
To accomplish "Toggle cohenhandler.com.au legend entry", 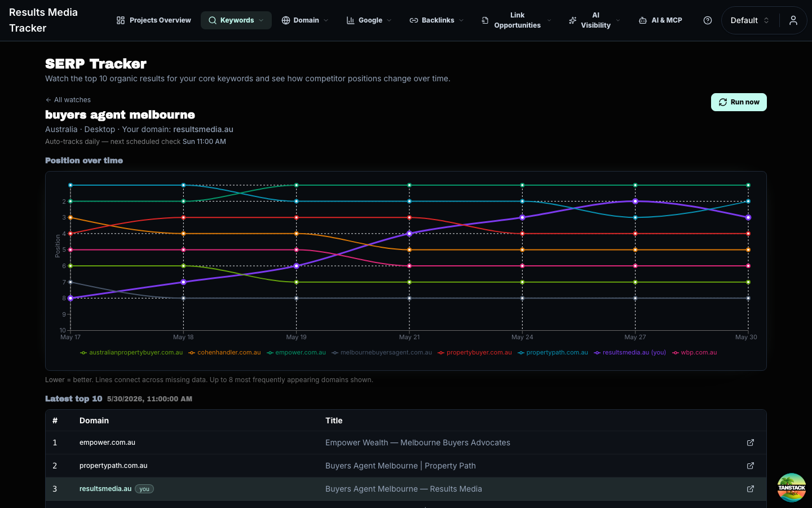I will [x=224, y=353].
